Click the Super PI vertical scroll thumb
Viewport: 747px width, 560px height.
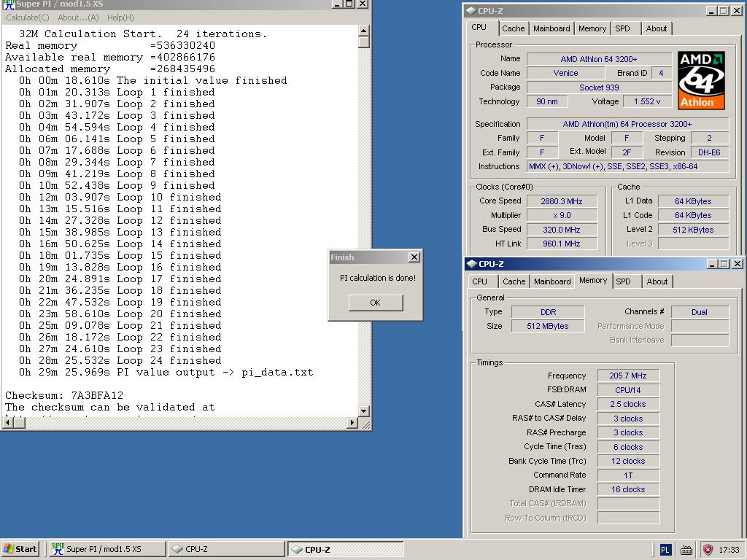click(x=363, y=42)
